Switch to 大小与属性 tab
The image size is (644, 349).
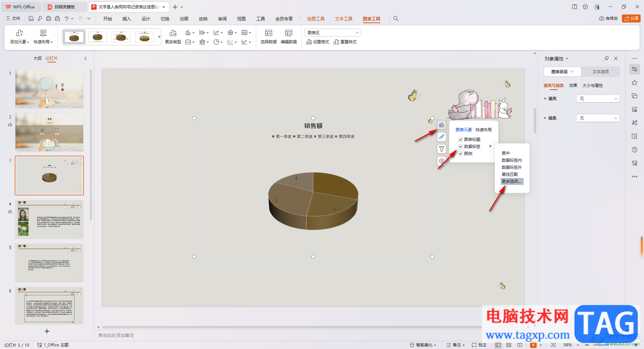[592, 86]
